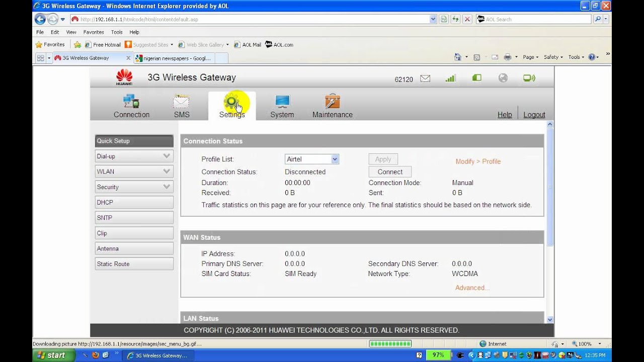Viewport: 644px width, 362px height.
Task: Click the signal strength bars icon
Action: click(450, 78)
